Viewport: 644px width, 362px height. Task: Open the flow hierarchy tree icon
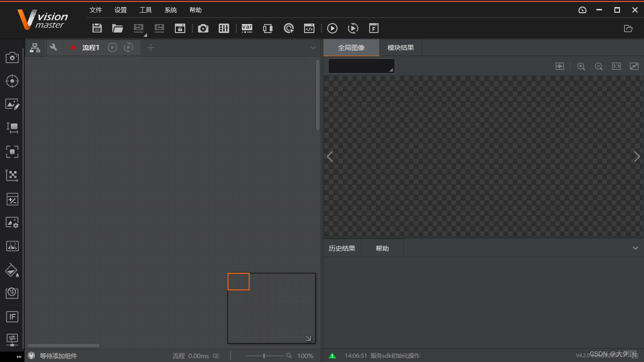pos(35,48)
